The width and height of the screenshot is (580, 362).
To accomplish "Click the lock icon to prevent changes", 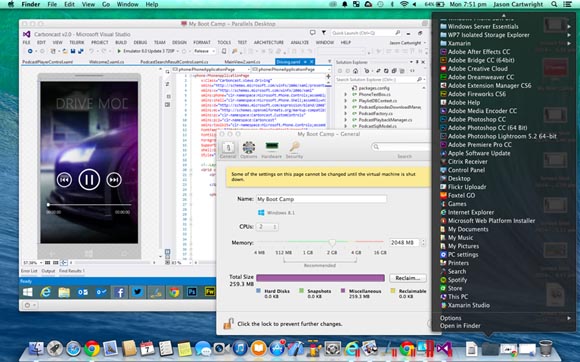I will [228, 323].
